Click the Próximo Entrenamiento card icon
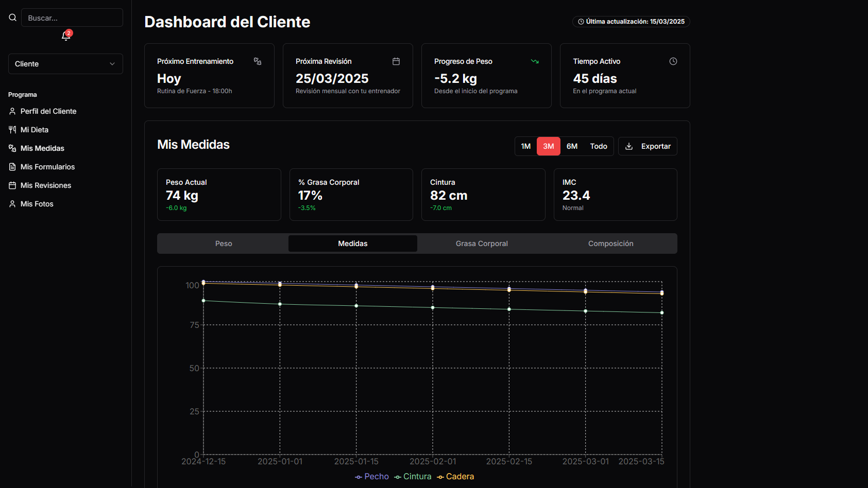The width and height of the screenshot is (868, 488). tap(258, 61)
